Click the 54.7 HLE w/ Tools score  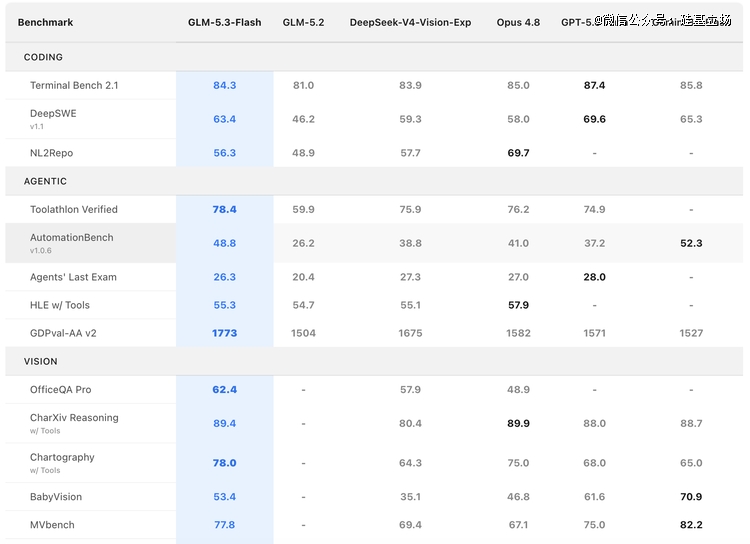tap(304, 305)
